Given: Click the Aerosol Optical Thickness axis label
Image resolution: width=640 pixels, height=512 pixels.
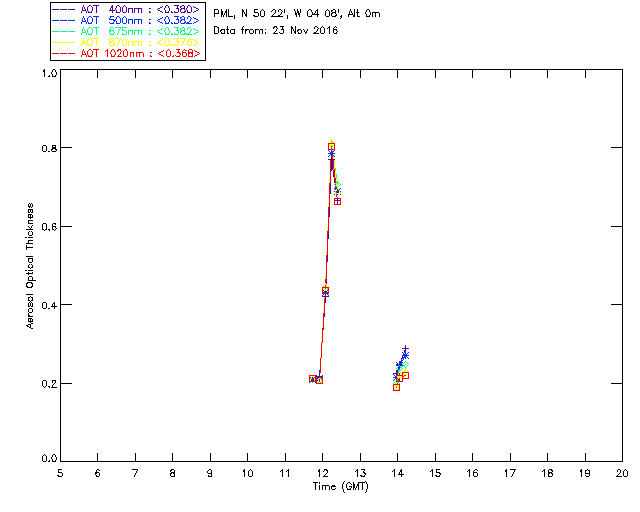Looking at the screenshot, I should click(x=30, y=266).
